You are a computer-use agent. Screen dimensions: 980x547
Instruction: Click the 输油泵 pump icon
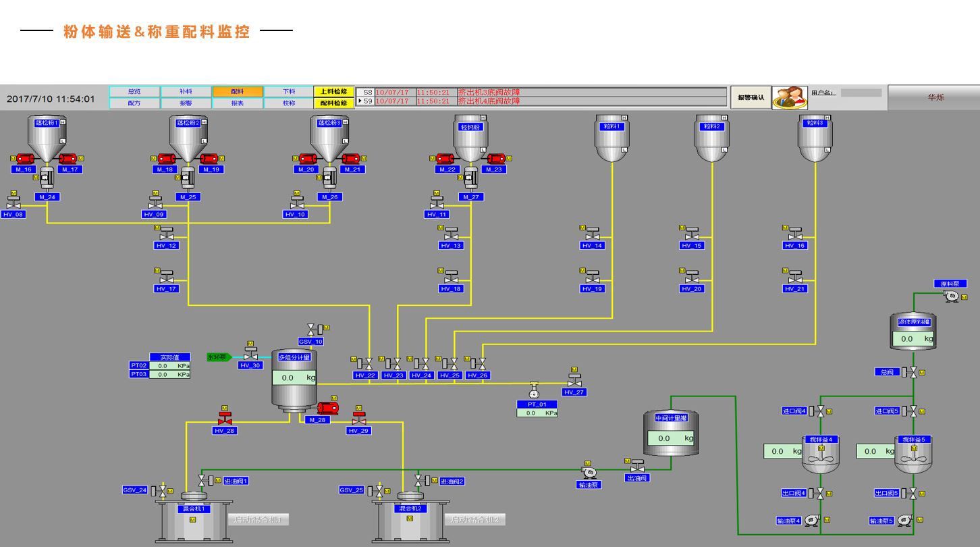pyautogui.click(x=589, y=473)
